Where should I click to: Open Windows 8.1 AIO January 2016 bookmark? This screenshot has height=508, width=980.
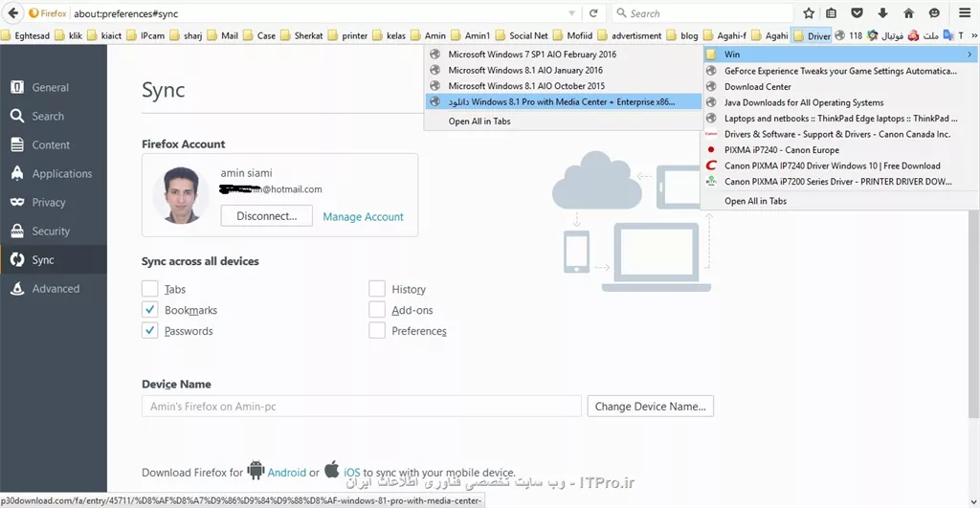pyautogui.click(x=563, y=70)
